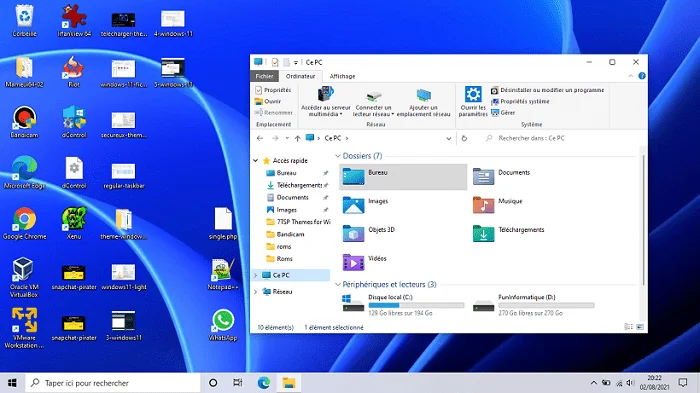Click Ajouter un emplacement réseau icon
700x393 pixels.
pos(424,101)
